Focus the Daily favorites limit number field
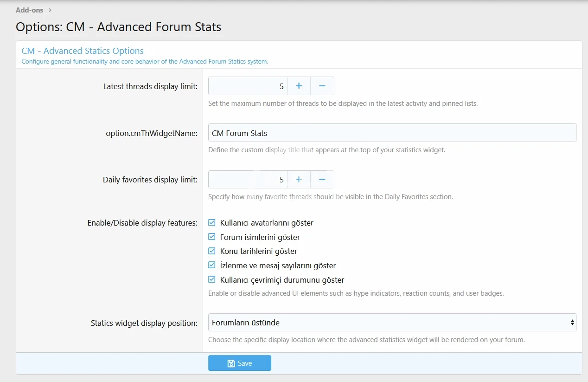 [248, 180]
